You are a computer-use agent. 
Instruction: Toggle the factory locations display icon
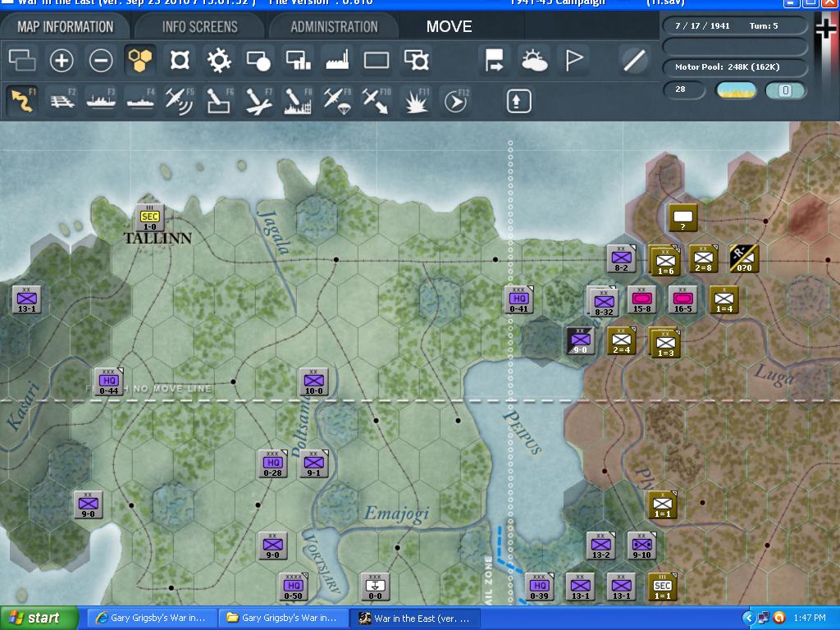point(337,60)
